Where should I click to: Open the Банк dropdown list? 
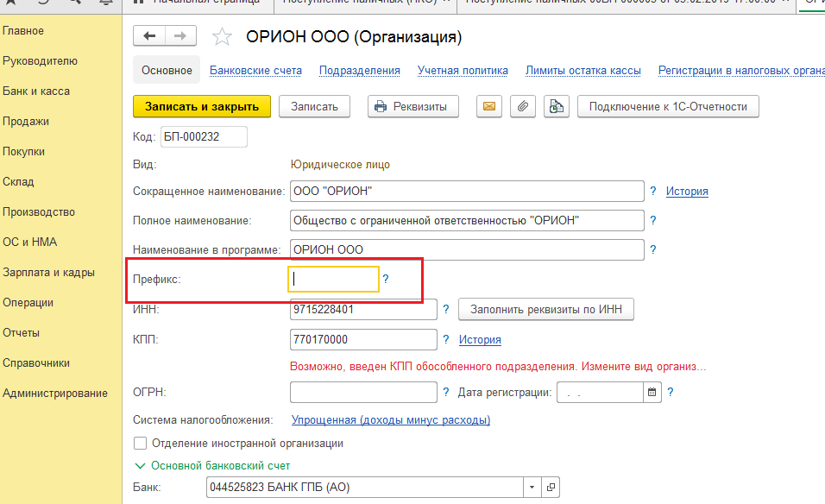tap(532, 488)
